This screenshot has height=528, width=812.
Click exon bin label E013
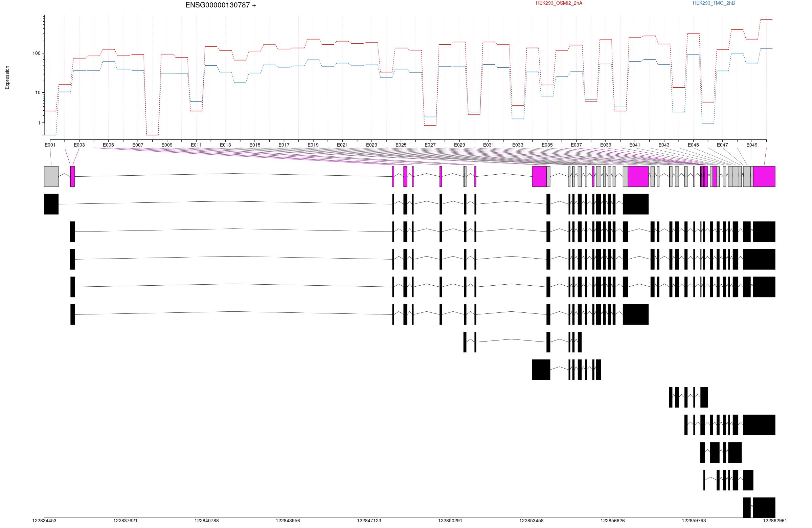[x=226, y=145]
